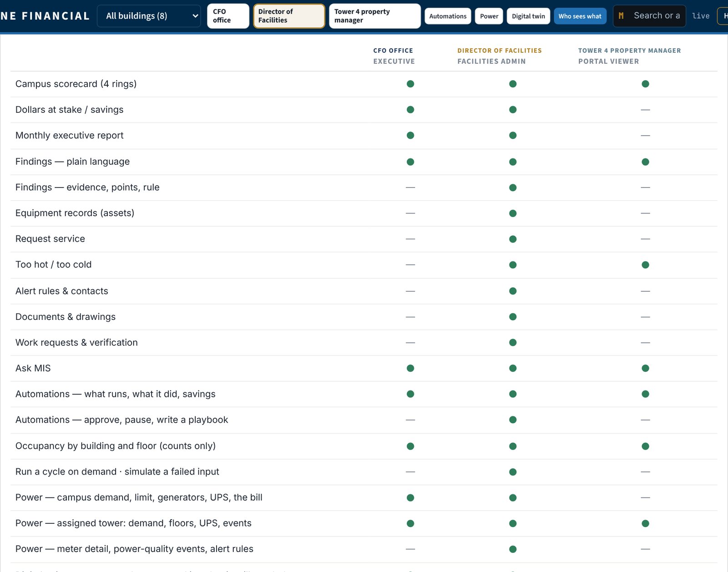Click the live status indicator
The width and height of the screenshot is (728, 572).
click(x=701, y=16)
